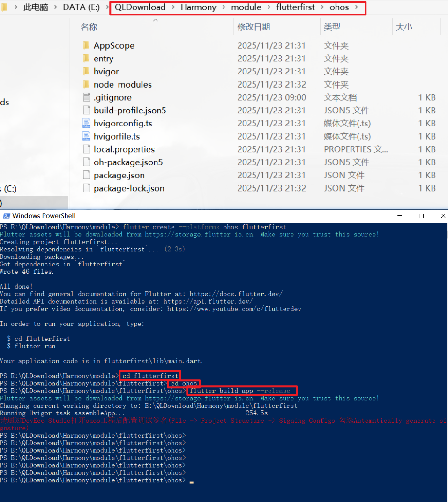Select the package.json file name
This screenshot has width=448, height=502.
(x=119, y=175)
